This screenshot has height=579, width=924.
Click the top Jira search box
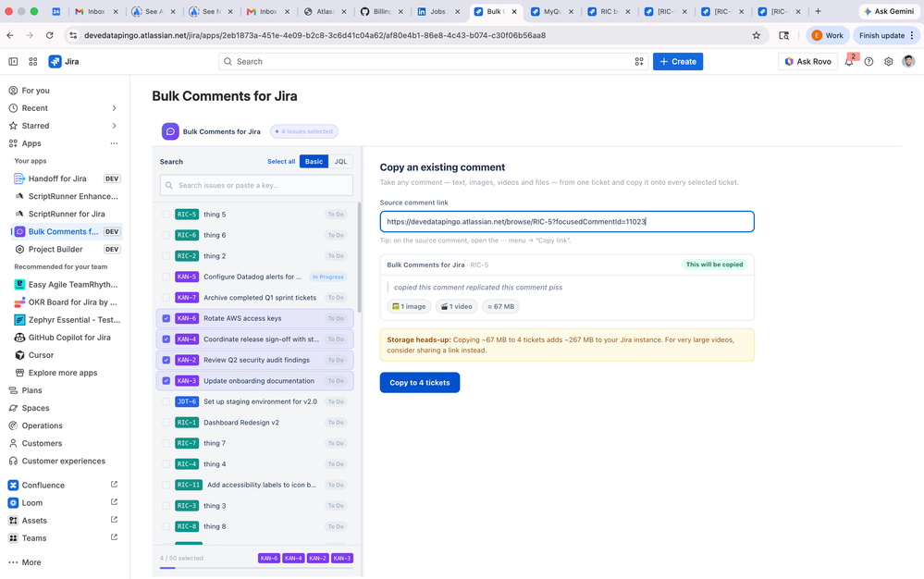pyautogui.click(x=433, y=61)
